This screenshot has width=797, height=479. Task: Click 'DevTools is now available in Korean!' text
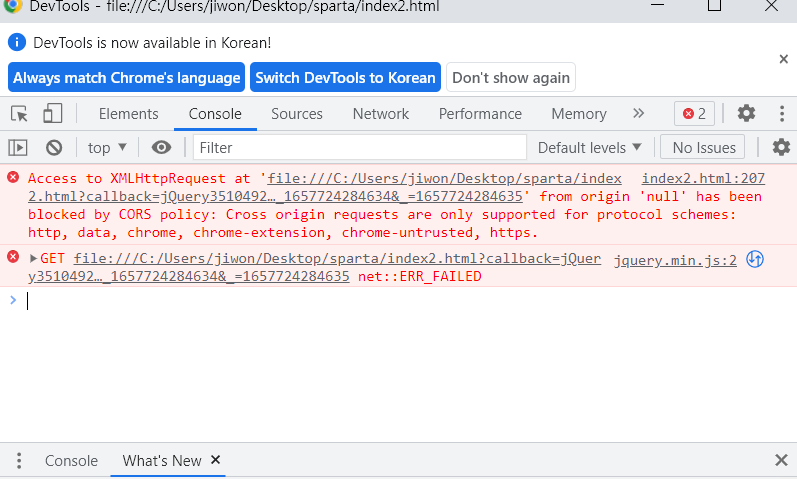(x=152, y=43)
